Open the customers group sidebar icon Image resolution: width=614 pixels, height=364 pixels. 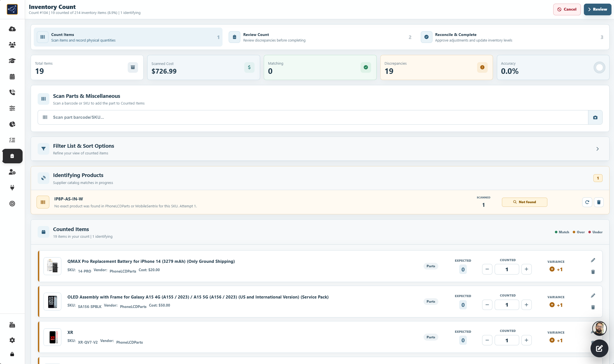12,45
